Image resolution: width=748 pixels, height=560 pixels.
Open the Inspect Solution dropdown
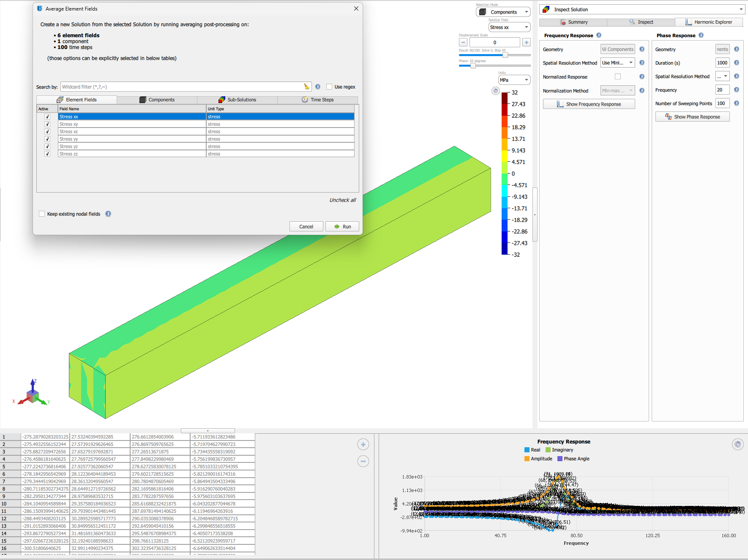point(642,10)
